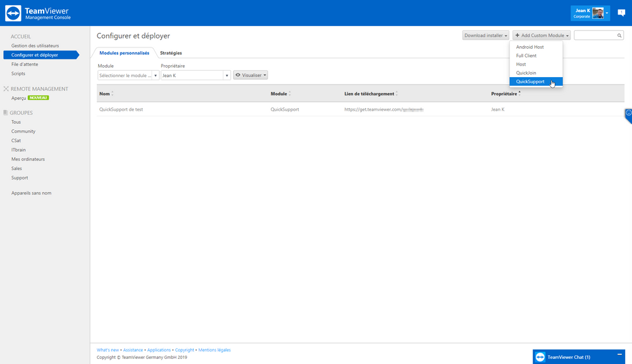Screen dimensions: 632x364
Task: Open Gestion des utilisateurs in sidebar
Action: point(35,46)
